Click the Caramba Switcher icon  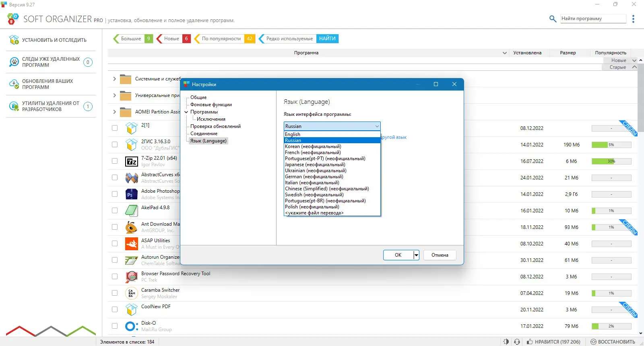point(132,293)
